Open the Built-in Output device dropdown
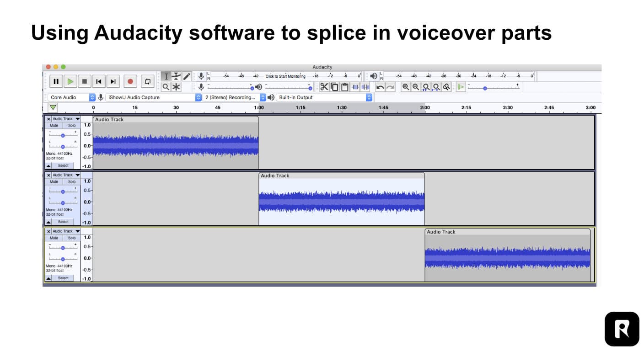 coord(324,97)
